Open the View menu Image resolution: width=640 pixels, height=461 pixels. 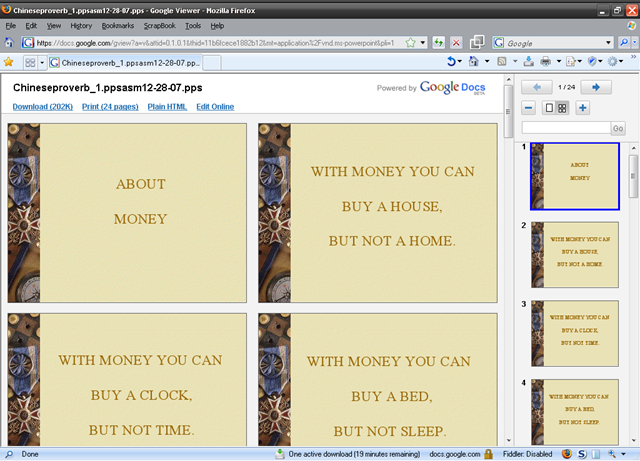[x=53, y=26]
